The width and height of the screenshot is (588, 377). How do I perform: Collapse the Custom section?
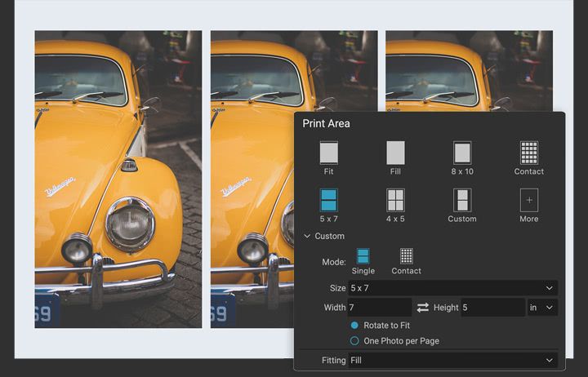307,236
